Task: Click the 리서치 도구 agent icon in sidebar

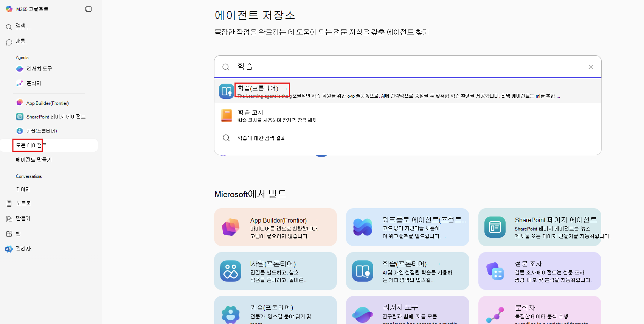Action: 20,69
